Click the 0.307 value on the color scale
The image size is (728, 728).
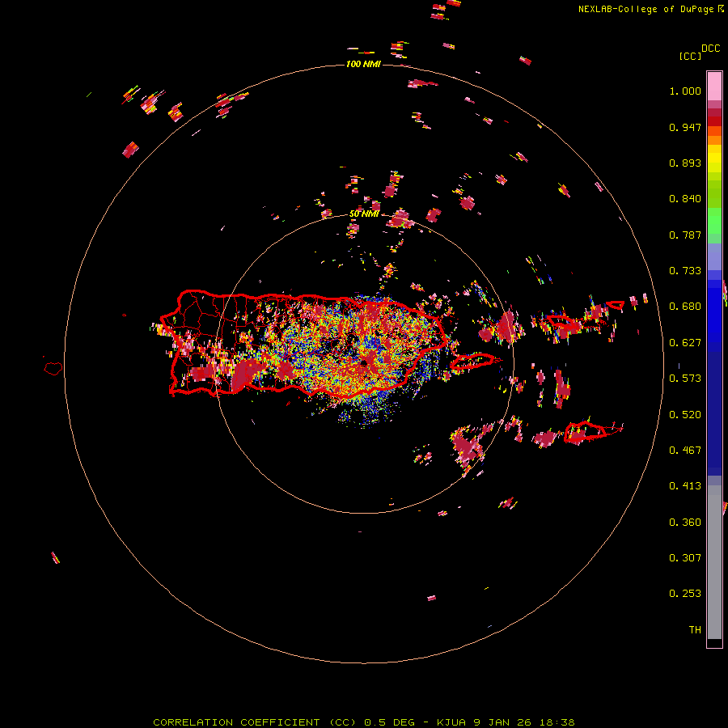tap(685, 557)
